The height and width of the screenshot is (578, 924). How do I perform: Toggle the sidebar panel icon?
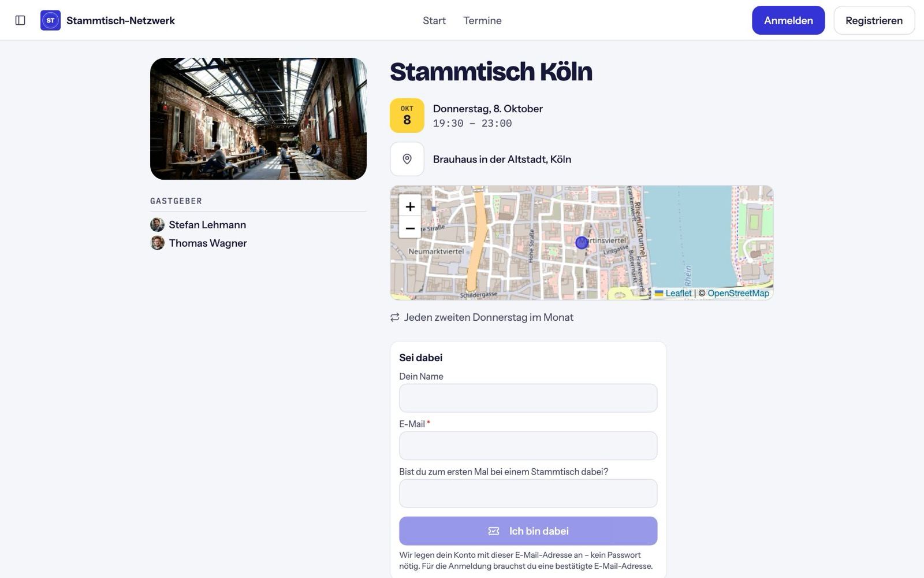pos(20,20)
